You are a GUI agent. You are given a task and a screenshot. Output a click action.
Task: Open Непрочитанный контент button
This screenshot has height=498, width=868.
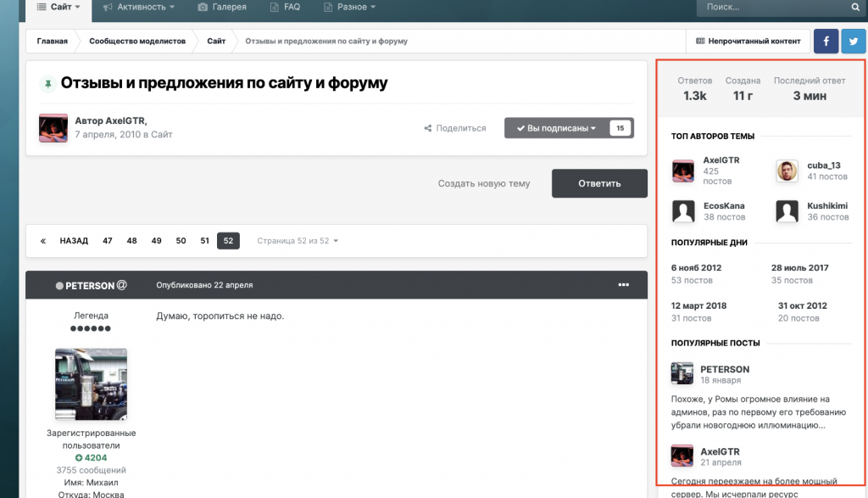pyautogui.click(x=748, y=41)
